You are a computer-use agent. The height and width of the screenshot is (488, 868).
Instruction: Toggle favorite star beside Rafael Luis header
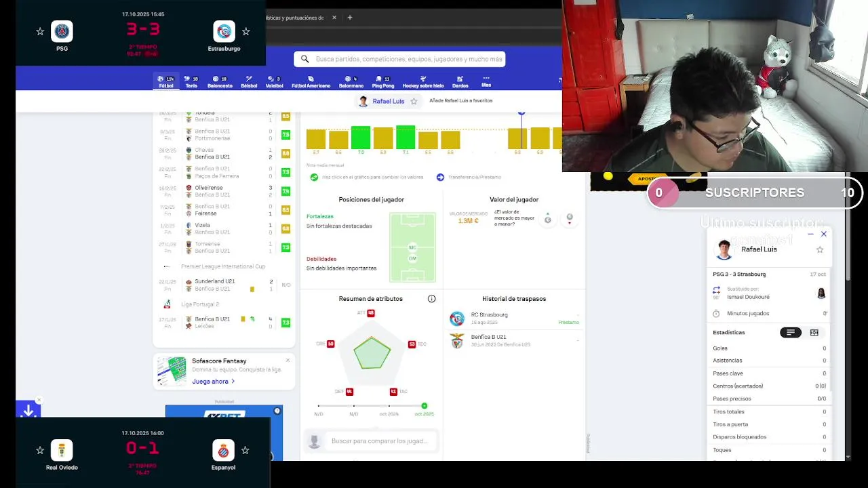(x=414, y=101)
